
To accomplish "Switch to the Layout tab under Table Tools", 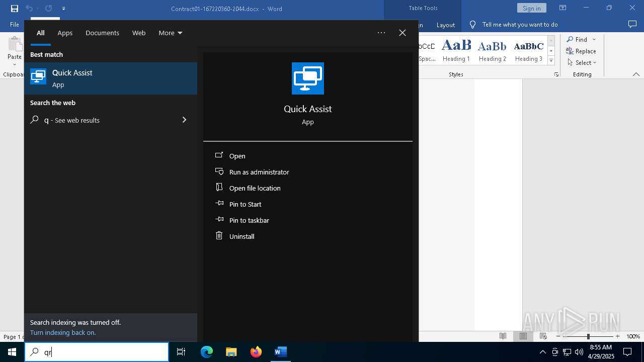I will 446,25.
